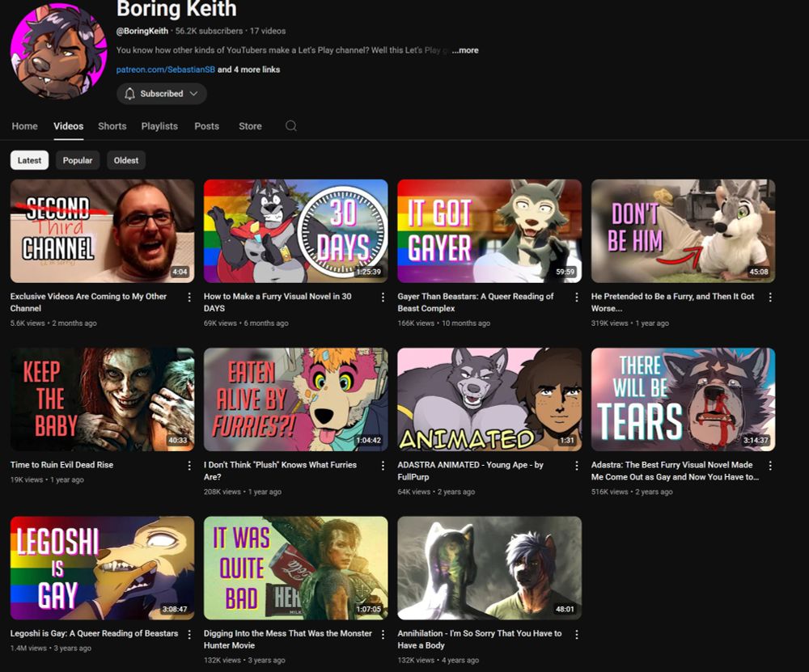This screenshot has width=809, height=672.
Task: Open title 'He Pretended to Be a Furry'
Action: coord(673,302)
